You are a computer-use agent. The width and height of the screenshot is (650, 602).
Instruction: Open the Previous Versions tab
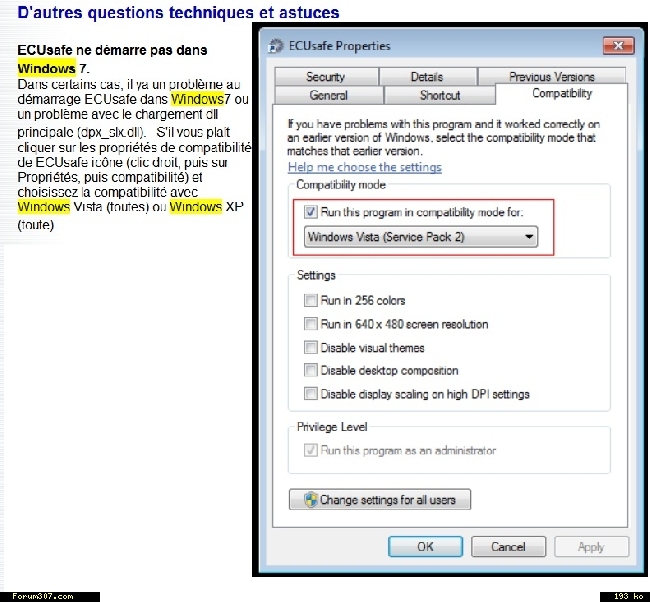[552, 77]
